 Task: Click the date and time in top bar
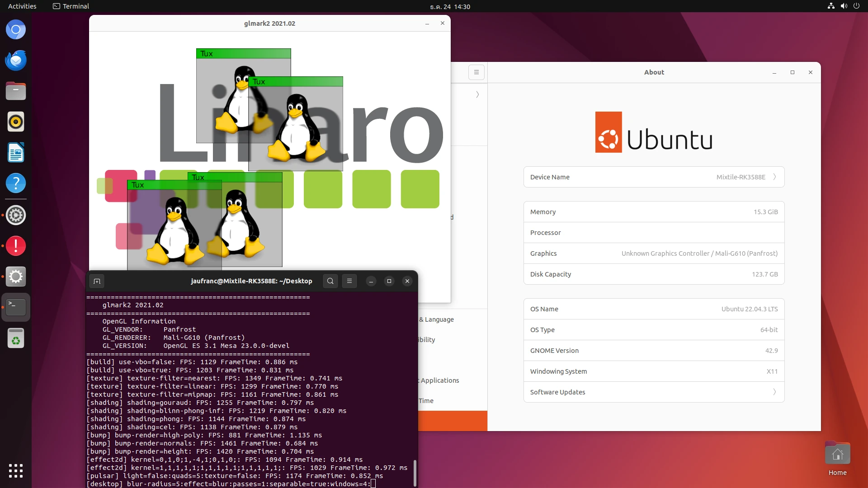tap(450, 6)
